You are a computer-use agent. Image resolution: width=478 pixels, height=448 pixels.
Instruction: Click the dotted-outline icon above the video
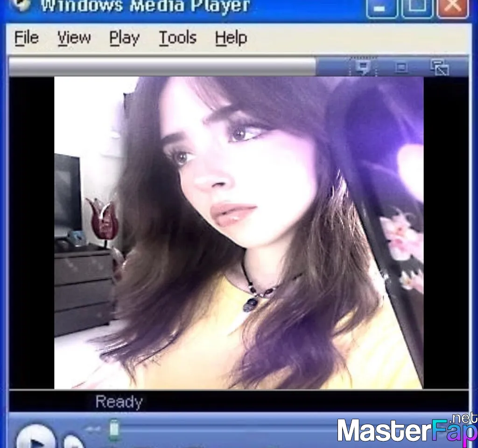362,68
